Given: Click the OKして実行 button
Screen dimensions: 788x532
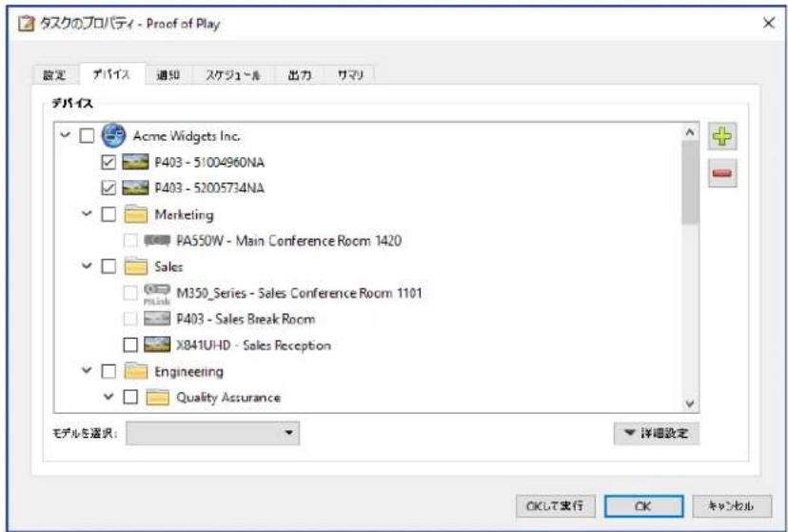Looking at the screenshot, I should tap(556, 506).
